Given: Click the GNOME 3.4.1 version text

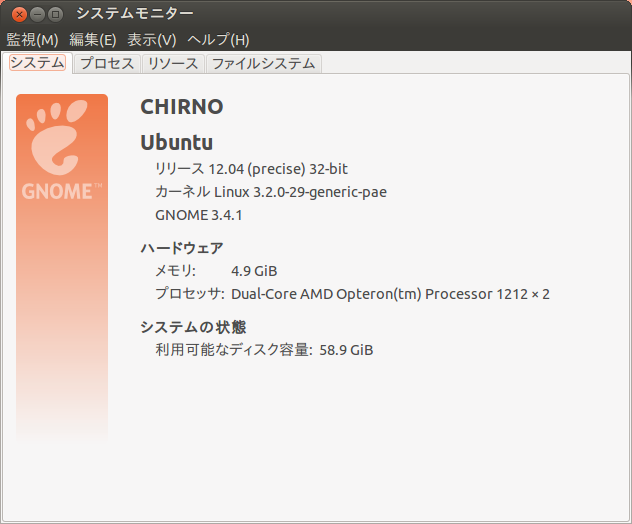Looking at the screenshot, I should click(x=199, y=215).
